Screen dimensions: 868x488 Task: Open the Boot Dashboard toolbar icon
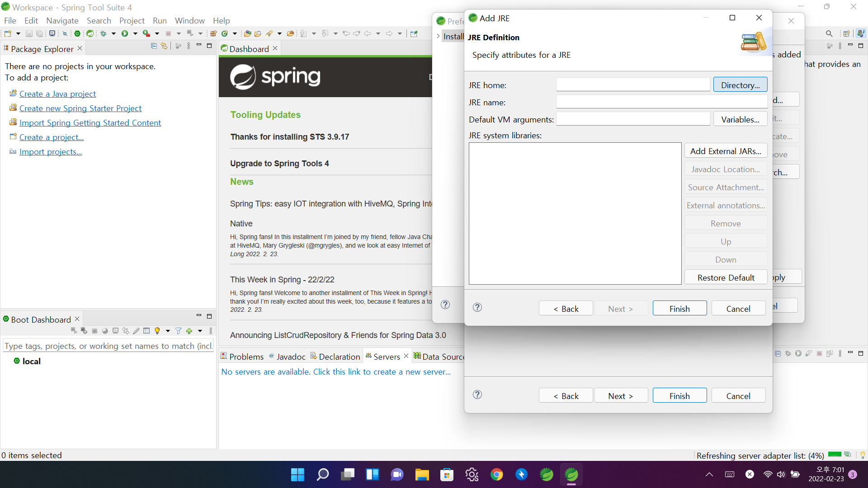77,33
